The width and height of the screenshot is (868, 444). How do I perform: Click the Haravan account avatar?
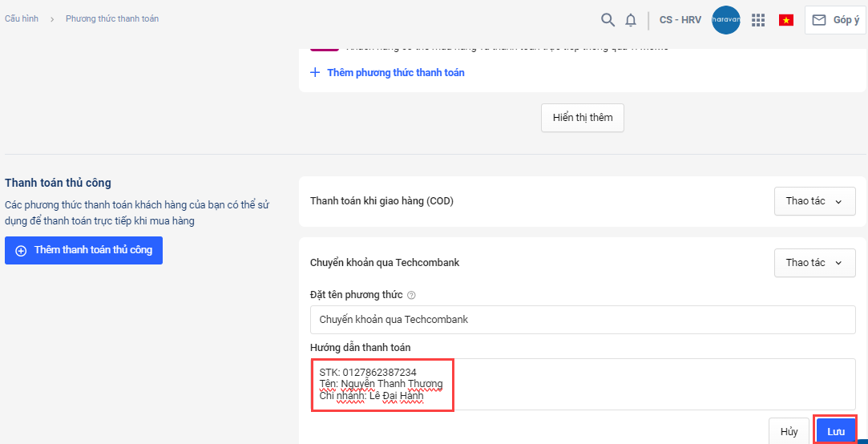coord(726,20)
